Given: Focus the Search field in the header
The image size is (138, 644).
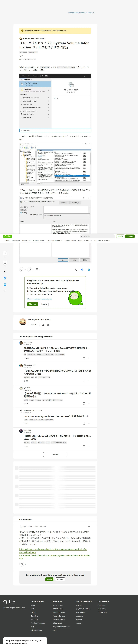Looking at the screenshot, I should tap(97, 236).
